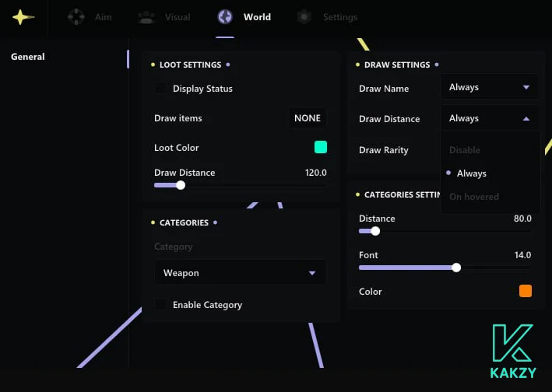Viewport: 552px width, 392px height.
Task: Click the Settings gear icon
Action: coord(304,17)
